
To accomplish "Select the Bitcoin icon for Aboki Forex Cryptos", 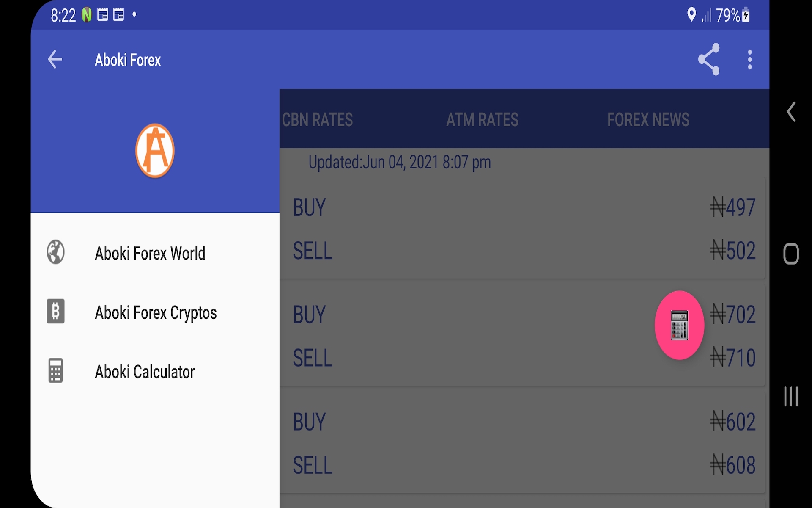I will [55, 312].
